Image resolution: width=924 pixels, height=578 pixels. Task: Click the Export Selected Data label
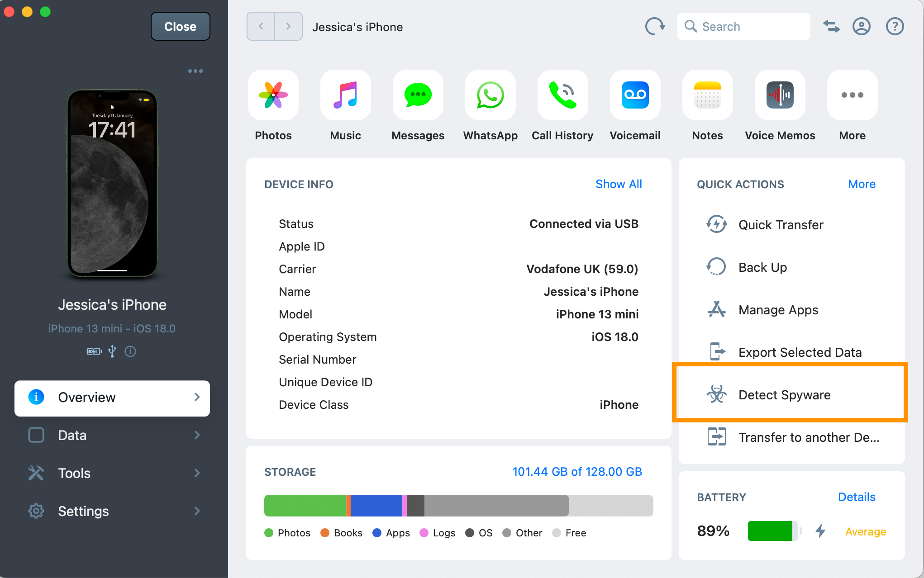coord(800,352)
